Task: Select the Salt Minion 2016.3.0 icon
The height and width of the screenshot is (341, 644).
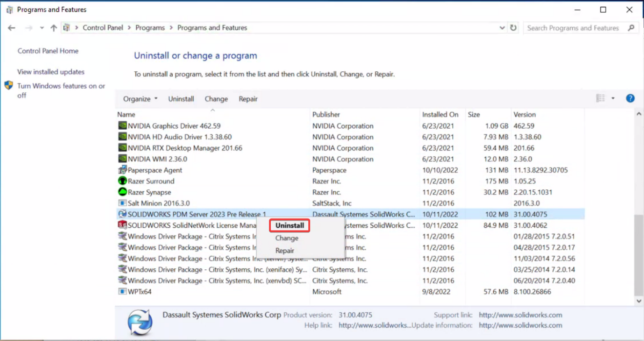Action: pos(122,203)
